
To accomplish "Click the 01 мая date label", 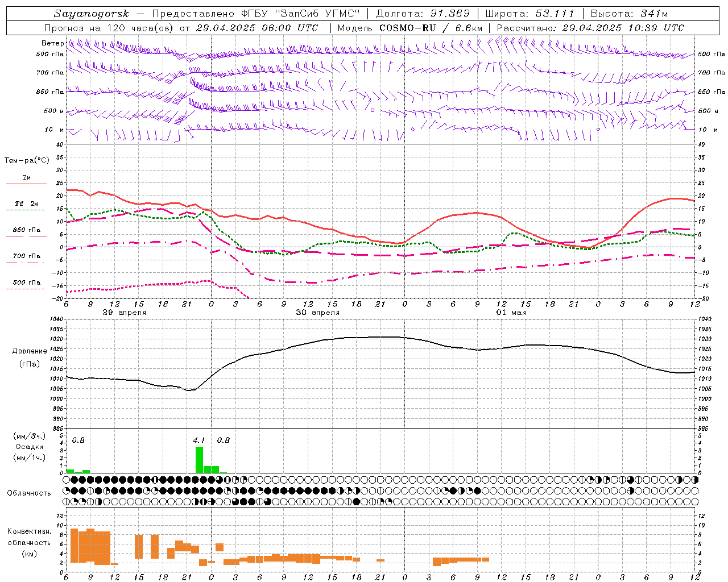I will (511, 313).
